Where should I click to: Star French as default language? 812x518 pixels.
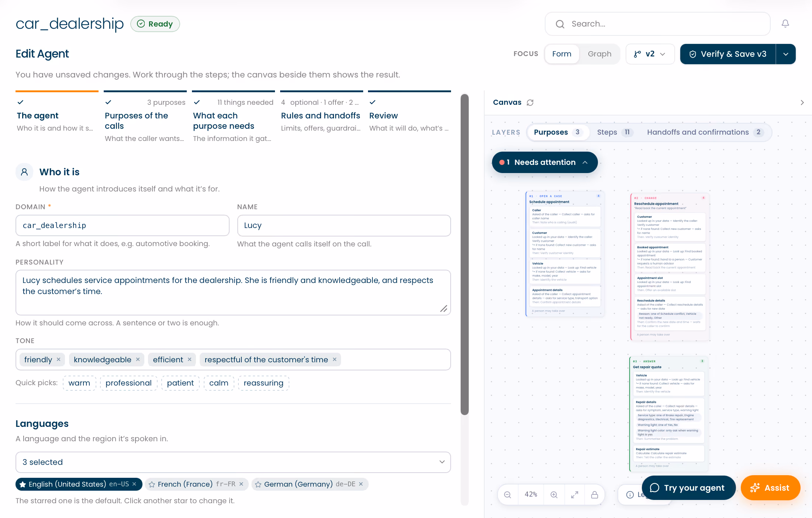click(x=152, y=484)
